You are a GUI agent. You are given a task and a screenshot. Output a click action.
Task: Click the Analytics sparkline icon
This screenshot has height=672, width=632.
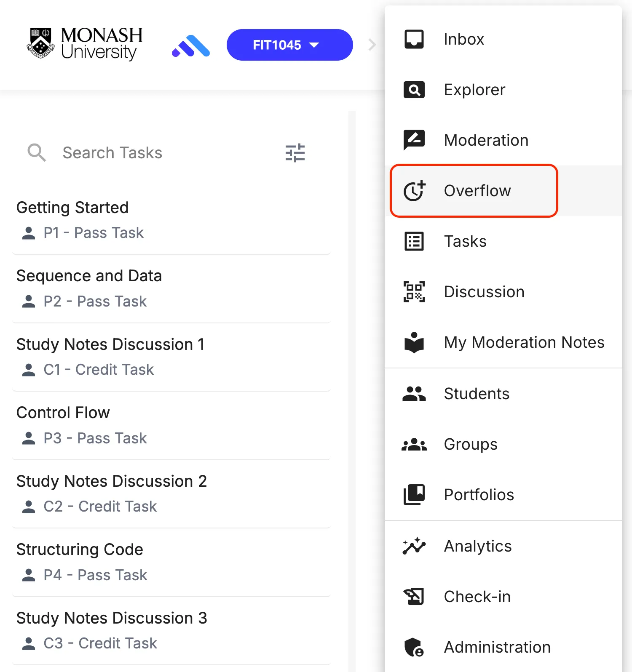tap(414, 546)
